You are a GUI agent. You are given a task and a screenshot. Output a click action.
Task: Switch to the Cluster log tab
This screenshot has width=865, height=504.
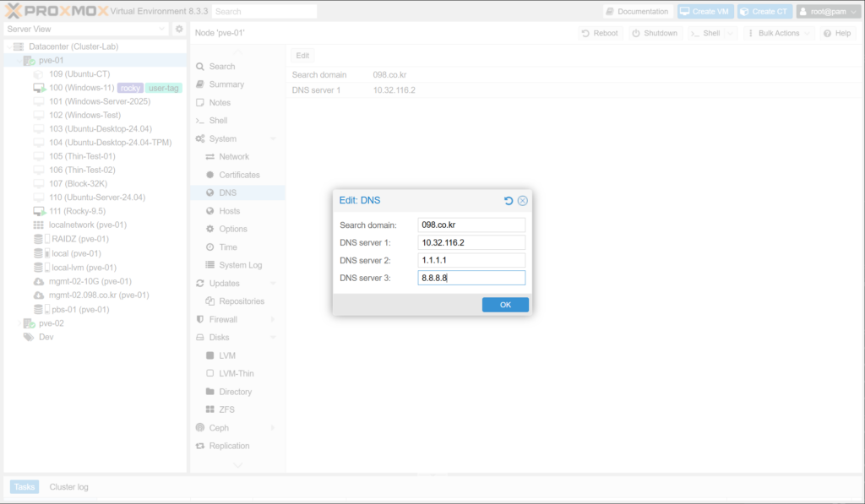pos(68,487)
